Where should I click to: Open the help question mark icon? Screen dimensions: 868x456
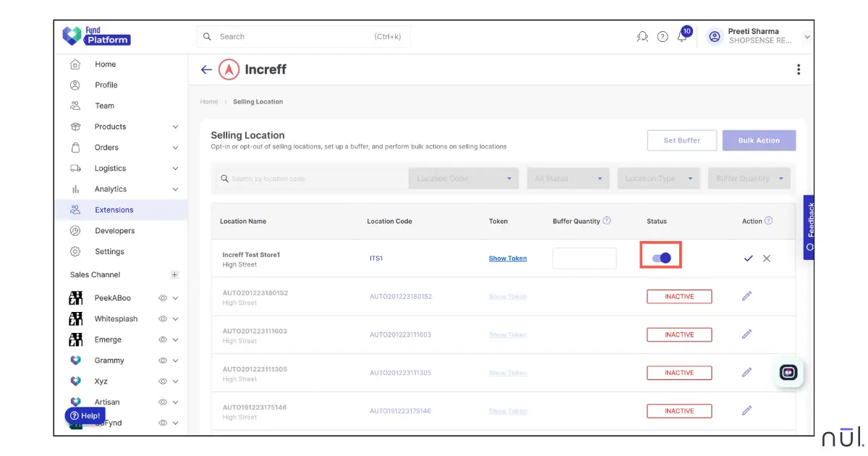(x=663, y=36)
